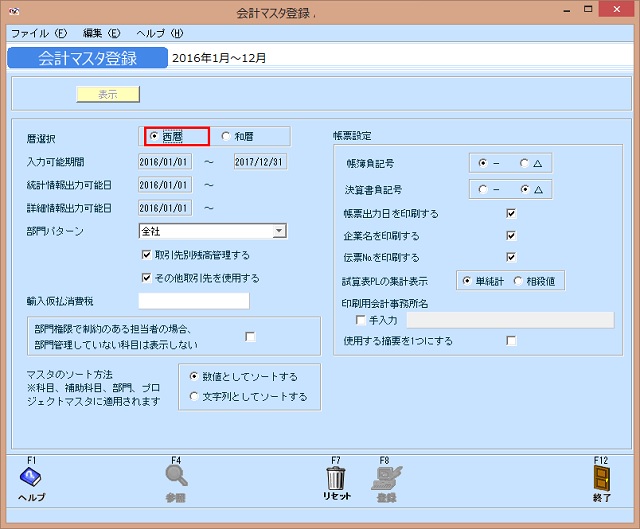This screenshot has height=529, width=640.
Task: Click the F8 登録 register icon
Action: 386,478
